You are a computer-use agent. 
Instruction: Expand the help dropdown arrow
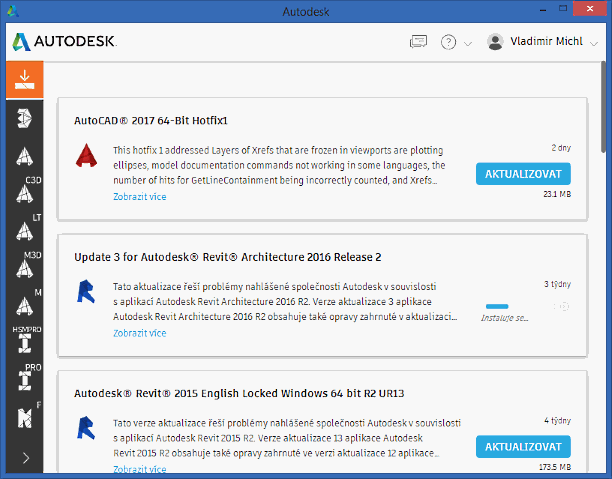click(x=468, y=43)
